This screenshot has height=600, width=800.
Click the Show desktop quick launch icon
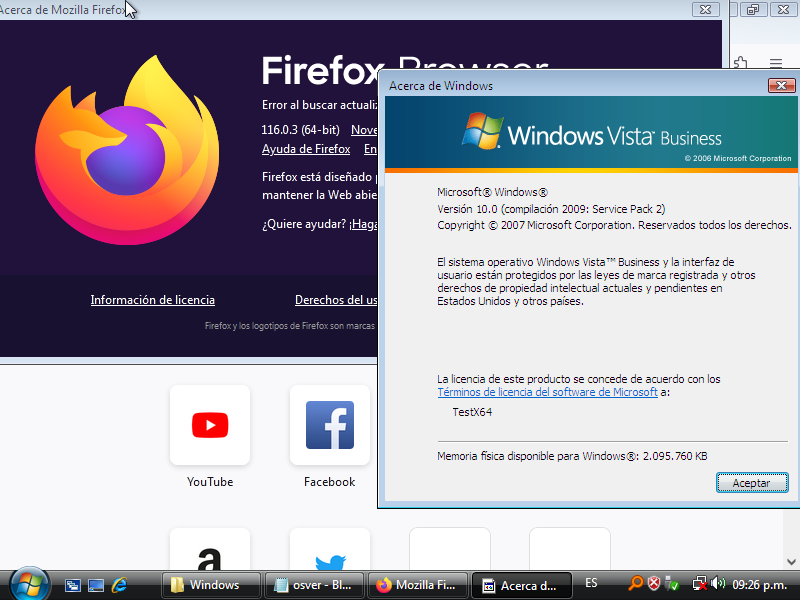click(x=96, y=585)
